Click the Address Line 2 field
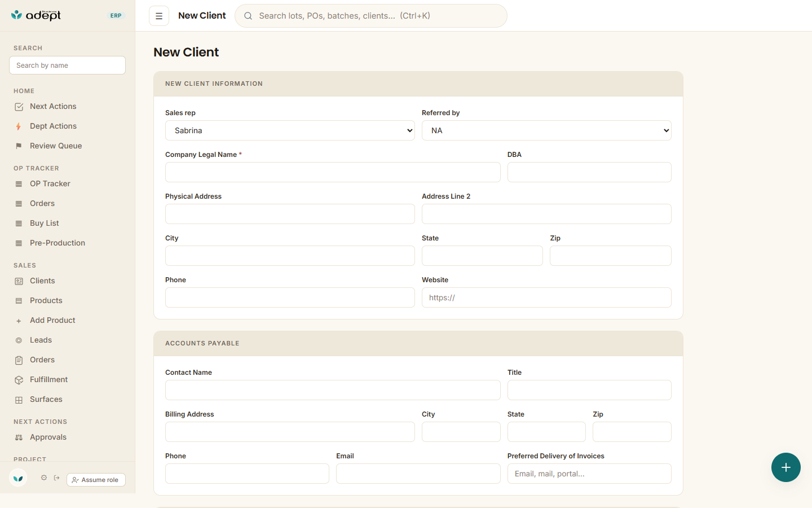Screen dimensions: 812x508 546,214
